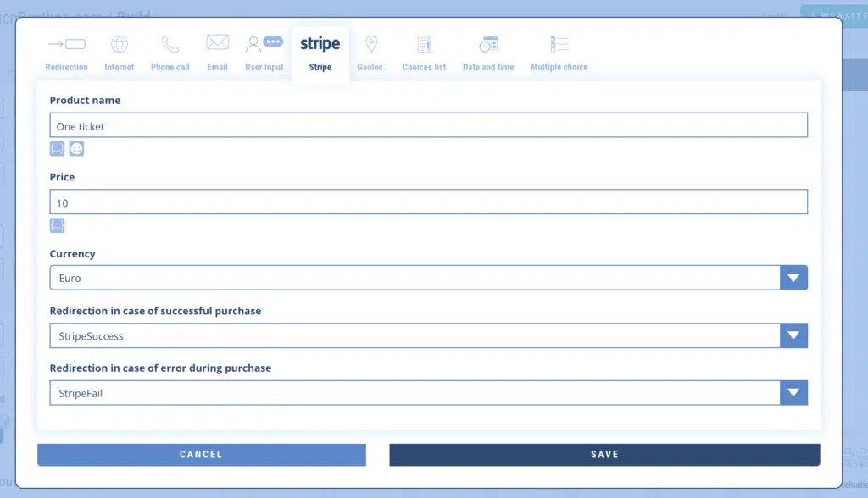Viewport: 868px width, 498px height.
Task: Focus the Price input field
Action: click(428, 202)
